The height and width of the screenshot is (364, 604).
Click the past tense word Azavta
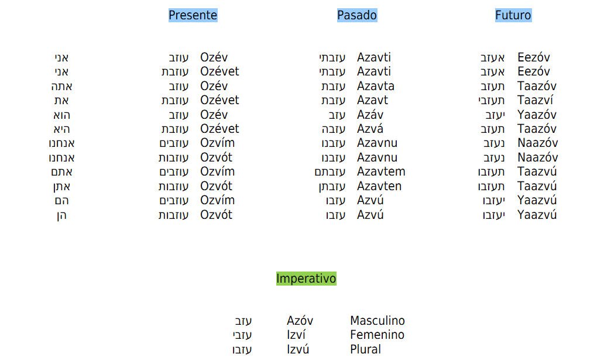point(376,86)
